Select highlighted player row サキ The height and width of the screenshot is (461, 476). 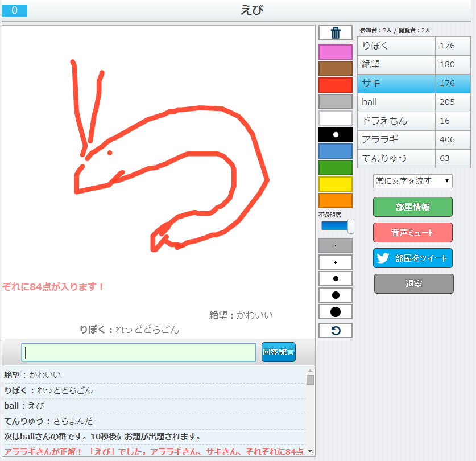point(414,84)
